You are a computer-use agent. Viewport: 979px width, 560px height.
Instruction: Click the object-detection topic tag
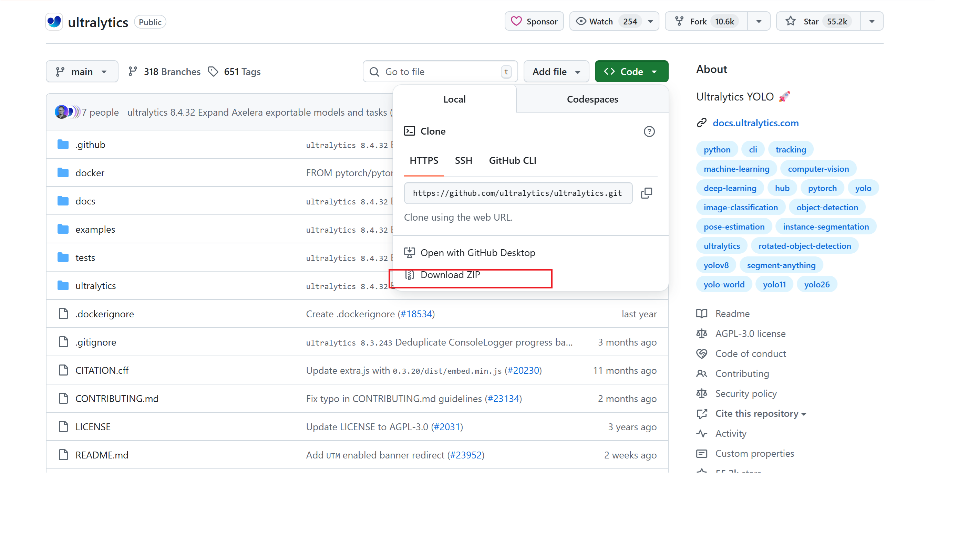(827, 207)
